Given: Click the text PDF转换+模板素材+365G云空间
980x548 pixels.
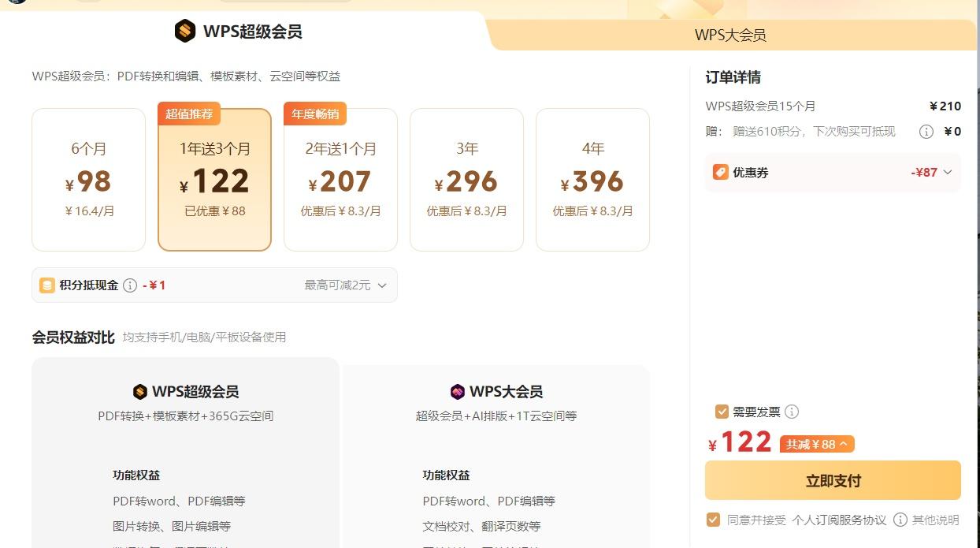Looking at the screenshot, I should coord(186,416).
